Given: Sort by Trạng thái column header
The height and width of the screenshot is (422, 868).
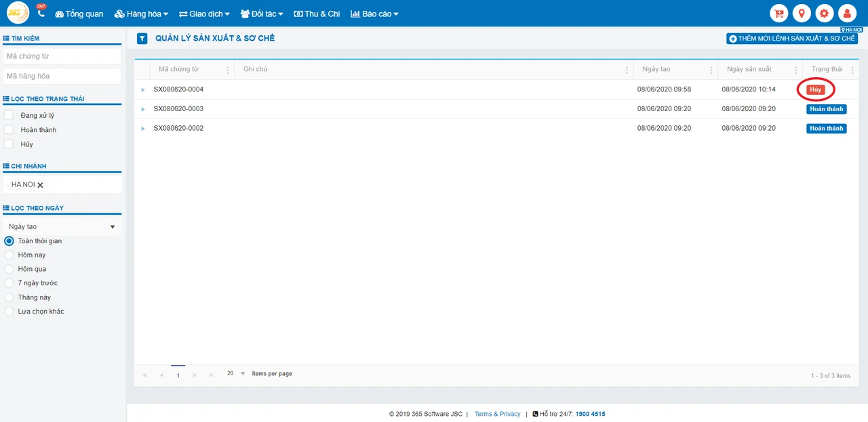Looking at the screenshot, I should point(827,69).
